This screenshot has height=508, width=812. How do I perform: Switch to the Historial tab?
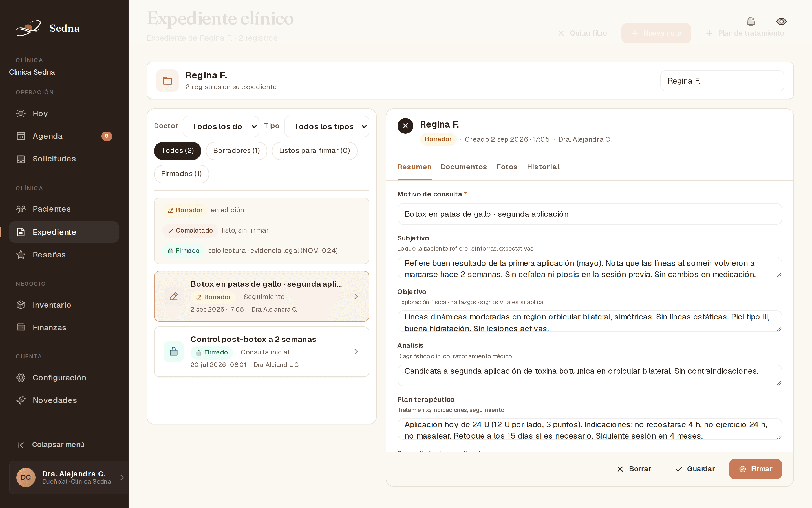click(543, 167)
